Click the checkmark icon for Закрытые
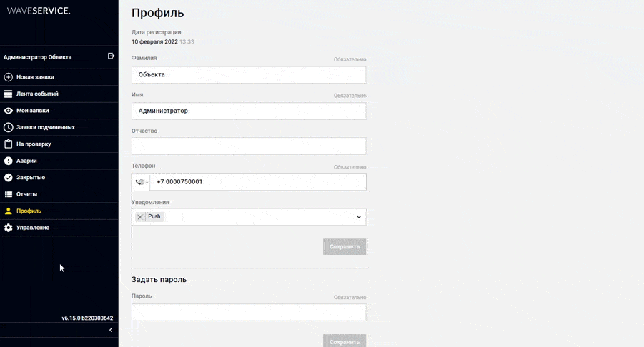This screenshot has height=347, width=644. 9,178
